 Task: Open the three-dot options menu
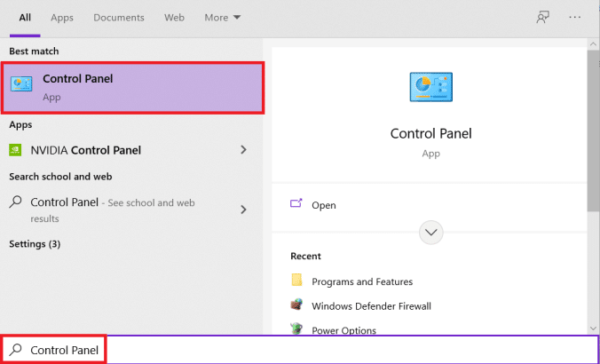click(574, 18)
